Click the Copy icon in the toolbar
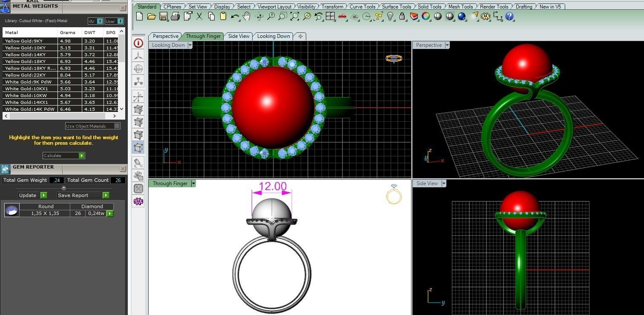Screen dimensions: 644x315 pos(211,17)
